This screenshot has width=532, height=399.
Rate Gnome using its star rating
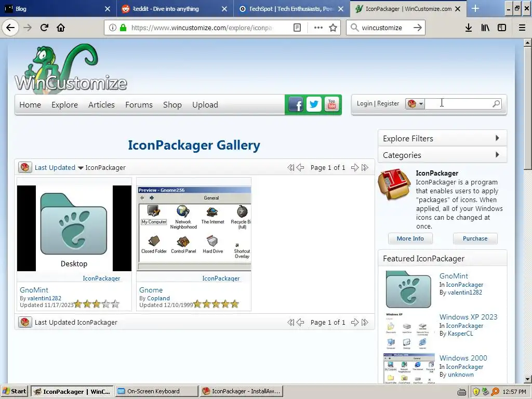pyautogui.click(x=216, y=304)
